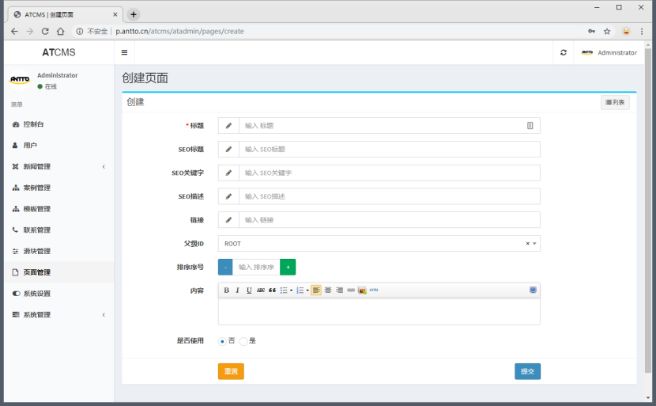
Task: Go to 系统设置 in sidebar
Action: click(x=36, y=293)
